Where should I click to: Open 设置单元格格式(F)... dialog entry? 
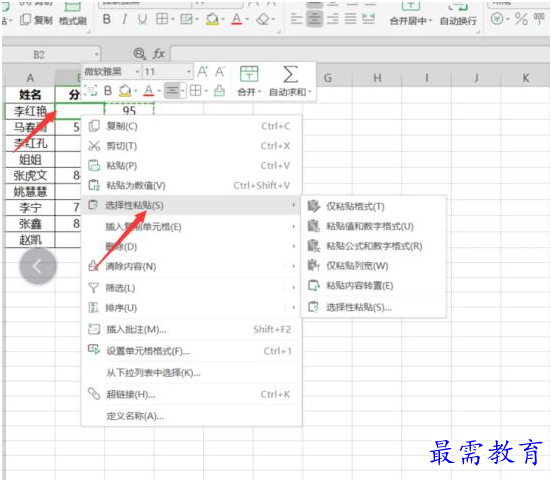[192, 351]
